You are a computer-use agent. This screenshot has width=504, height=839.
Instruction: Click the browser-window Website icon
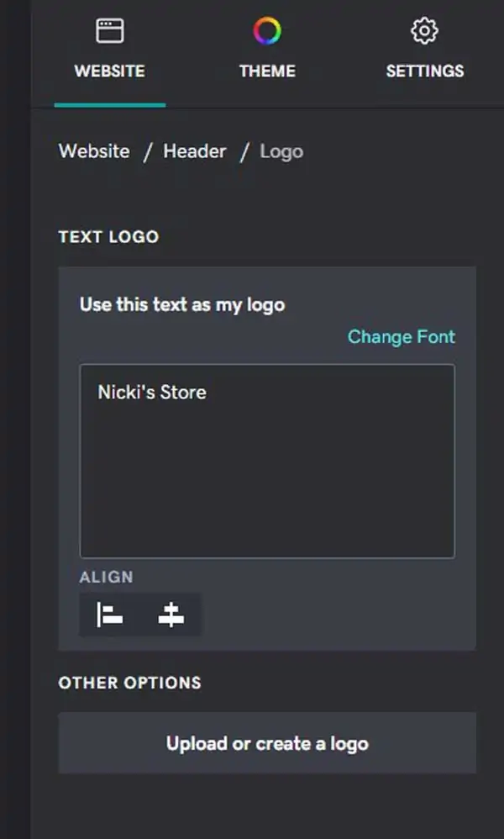point(110,30)
